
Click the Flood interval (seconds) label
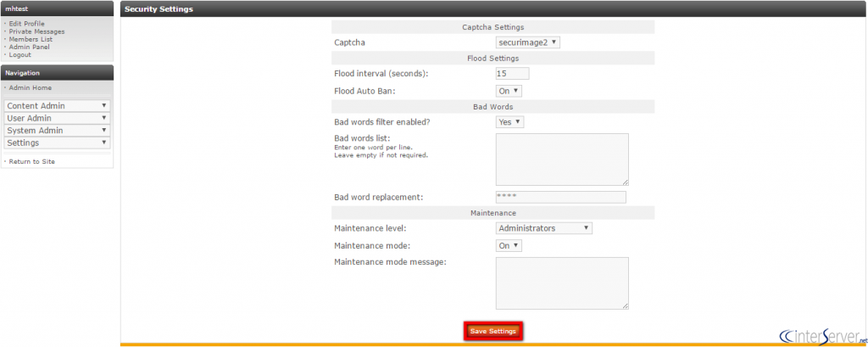tap(381, 73)
